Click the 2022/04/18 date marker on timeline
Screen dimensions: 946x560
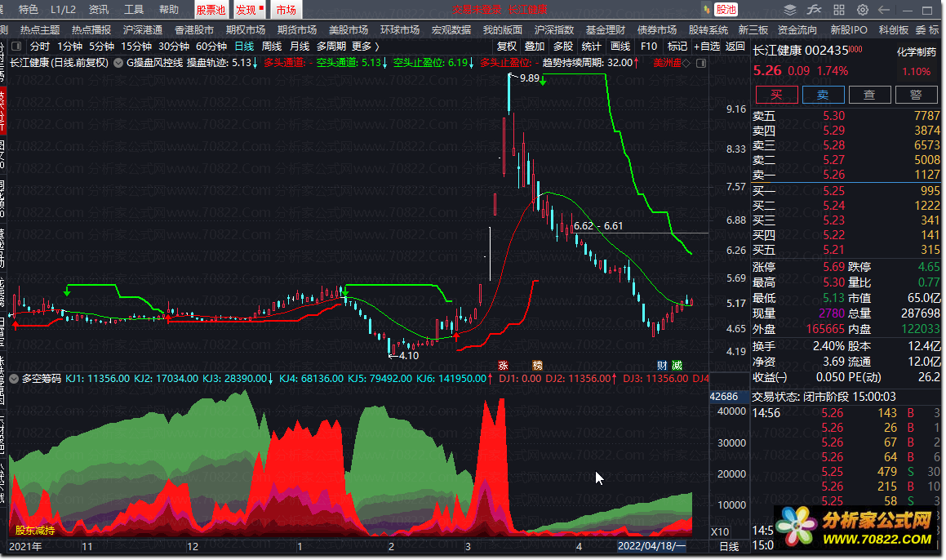click(651, 546)
